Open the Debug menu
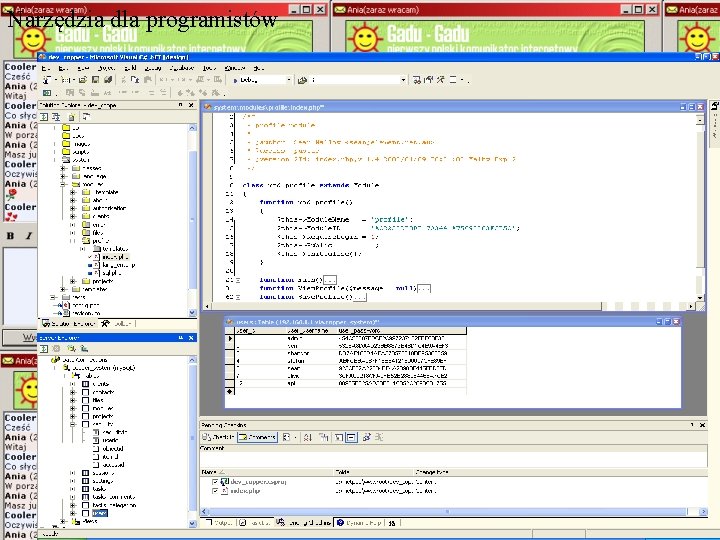 (153, 68)
